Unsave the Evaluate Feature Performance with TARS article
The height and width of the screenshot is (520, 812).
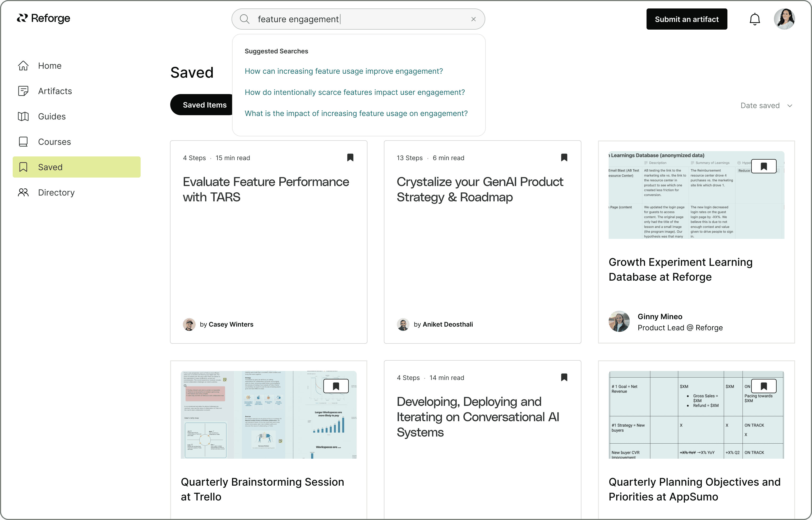350,158
